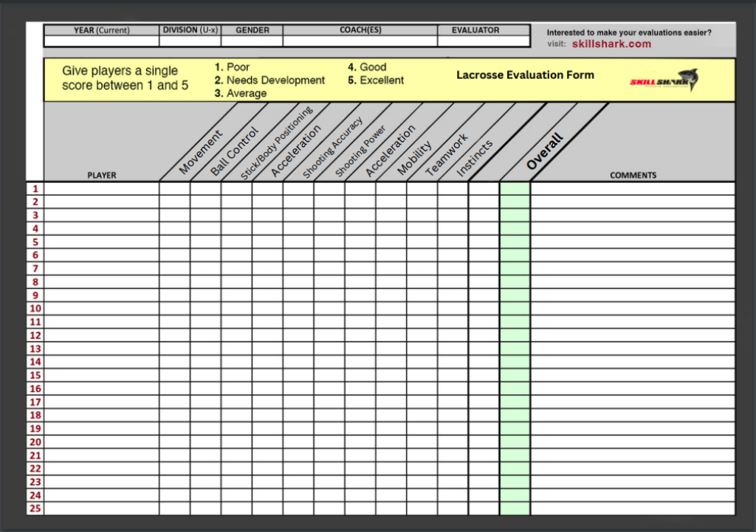Click the COMMENTS cell for row 10
This screenshot has height=532, width=756.
[633, 308]
